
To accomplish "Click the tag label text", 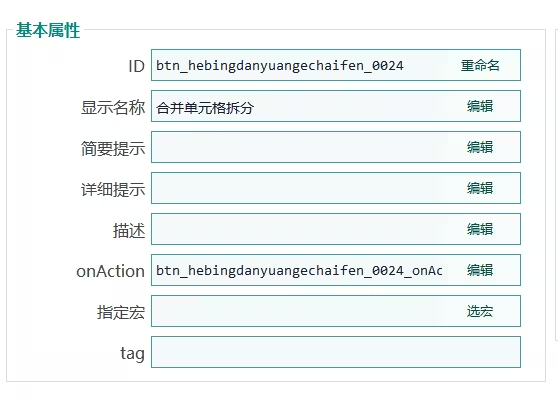I will (x=132, y=354).
